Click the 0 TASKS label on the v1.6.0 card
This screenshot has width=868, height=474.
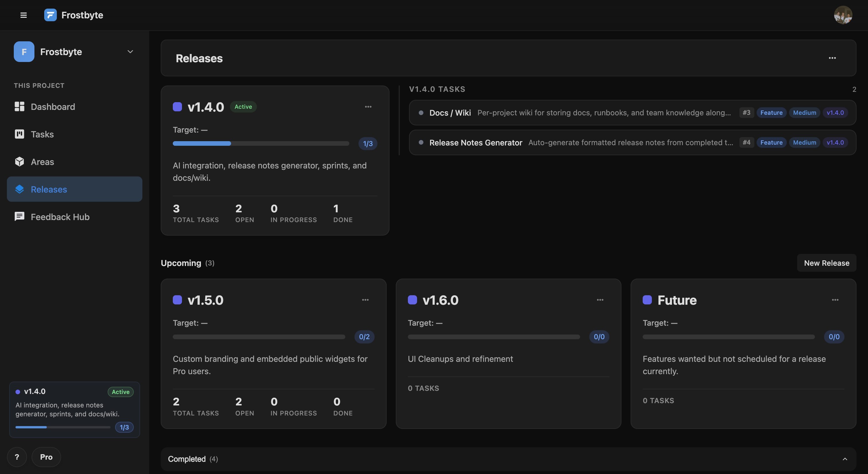click(424, 388)
